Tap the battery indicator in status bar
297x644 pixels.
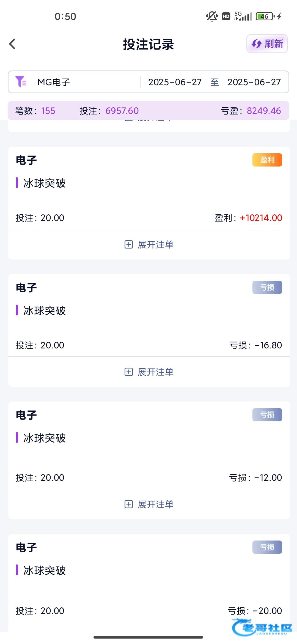(x=265, y=17)
